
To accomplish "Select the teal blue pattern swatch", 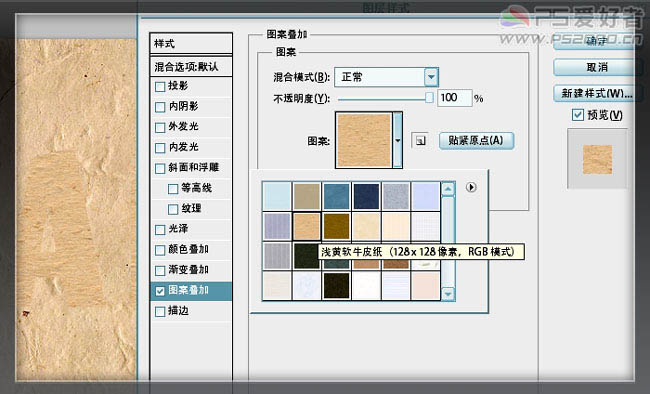I will pos(336,196).
